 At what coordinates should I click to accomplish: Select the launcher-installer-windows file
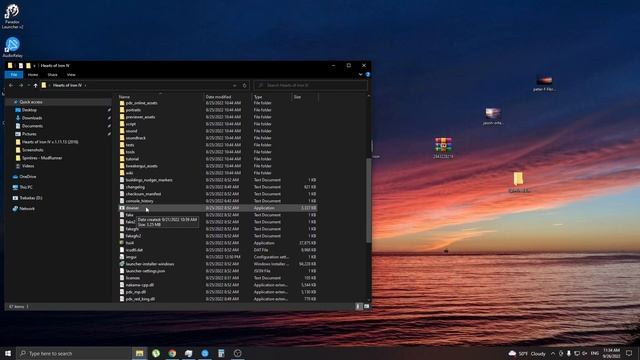[x=218, y=264]
